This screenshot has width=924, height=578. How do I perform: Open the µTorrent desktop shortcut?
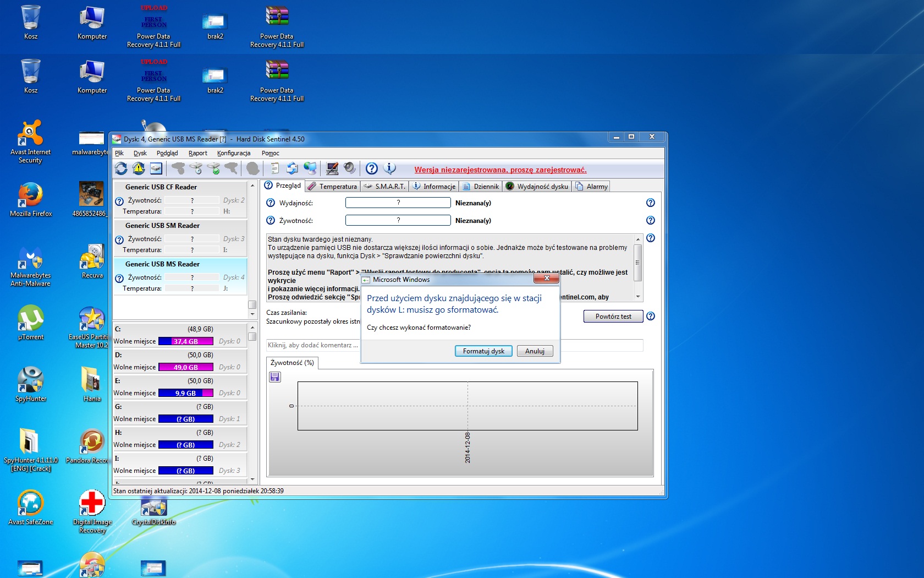(31, 323)
